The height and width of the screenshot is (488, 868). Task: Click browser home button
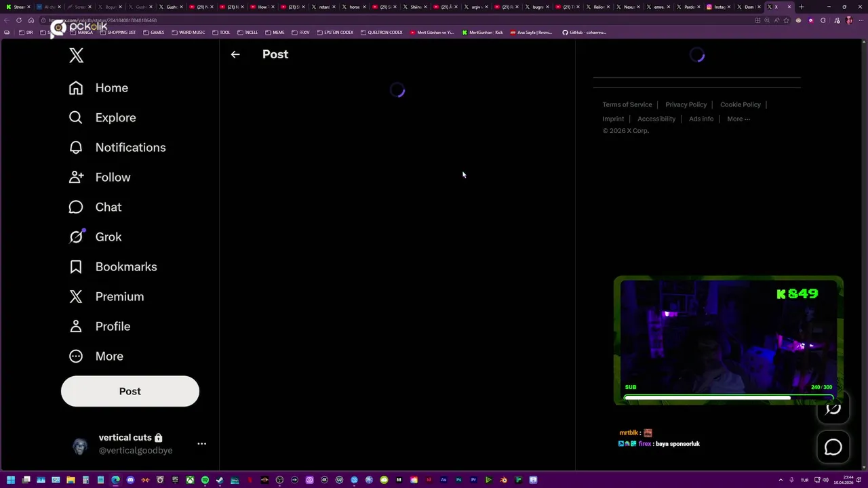pos(31,20)
